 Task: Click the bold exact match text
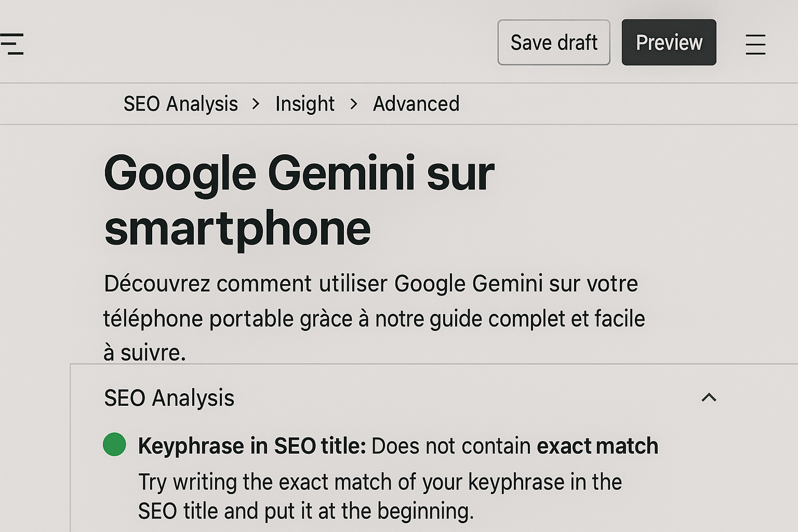[597, 446]
